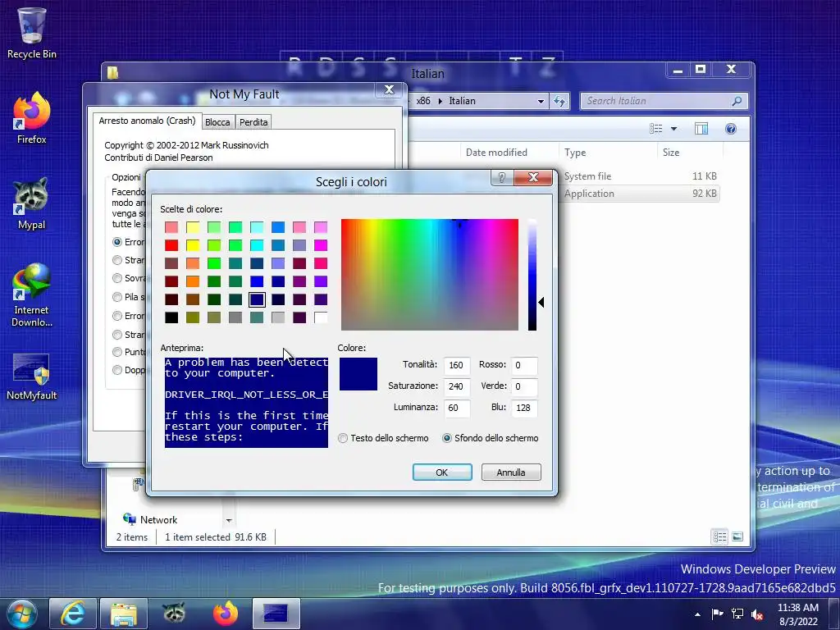Open the Recycle Bin desktop icon
Viewport: 840px width, 630px height.
pos(31,33)
